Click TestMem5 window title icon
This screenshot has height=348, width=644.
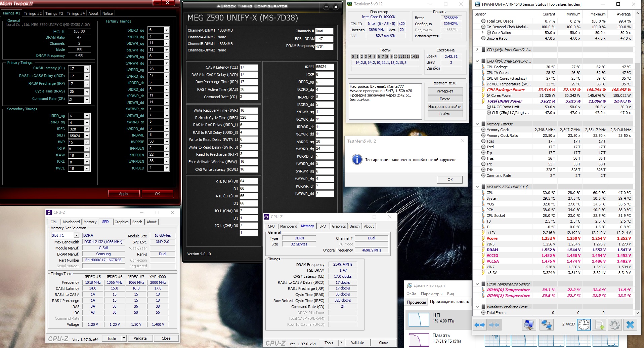(x=350, y=4)
